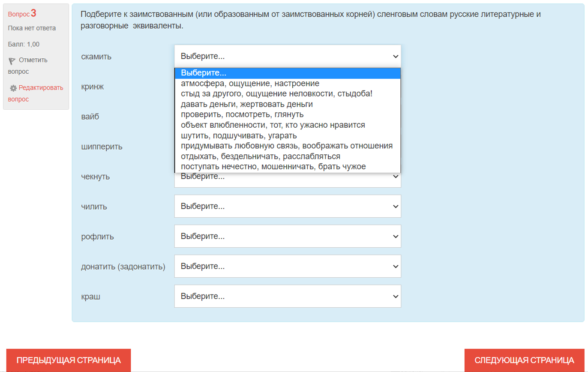
Task: Open the dropdown for рофлить
Action: 288,236
